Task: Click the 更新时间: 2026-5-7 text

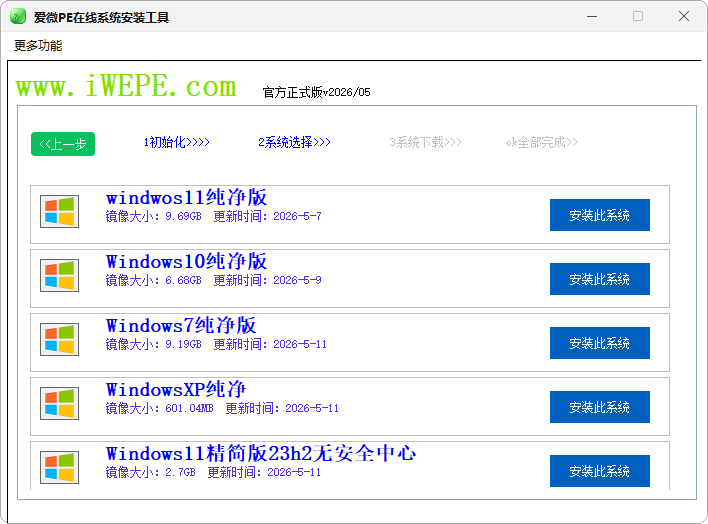Action: pyautogui.click(x=267, y=216)
